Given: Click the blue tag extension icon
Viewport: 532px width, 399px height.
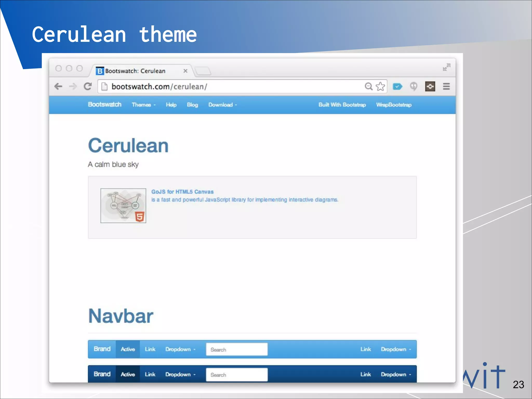Looking at the screenshot, I should 397,86.
